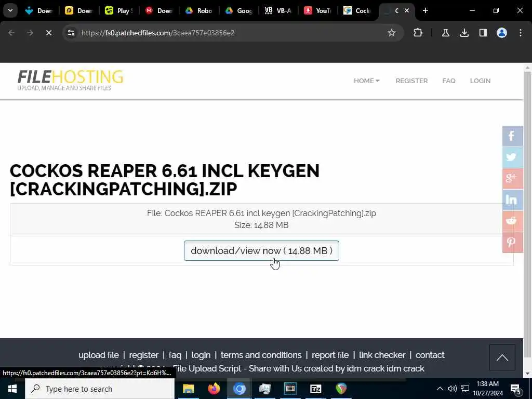Switch to the Robo browser tab
Screen dimensions: 532x399
pyautogui.click(x=199, y=10)
